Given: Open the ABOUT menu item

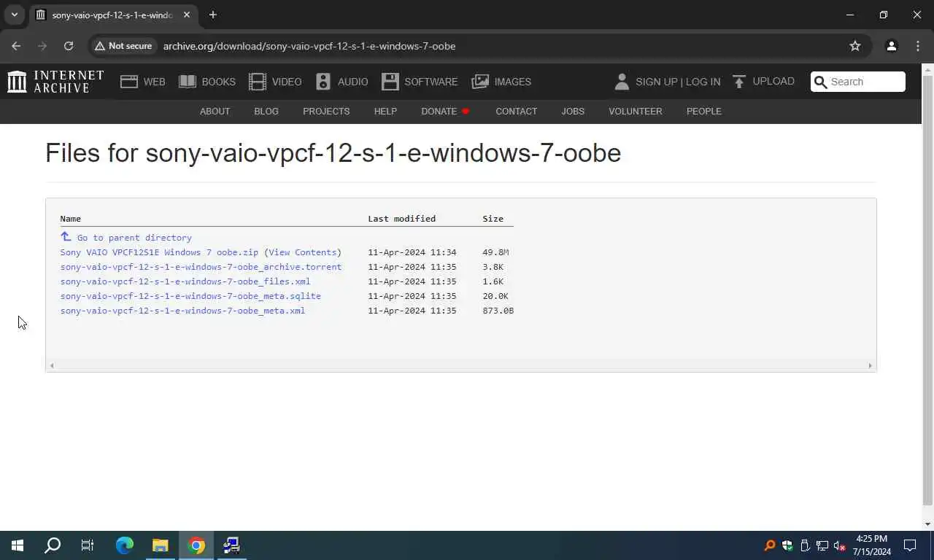Looking at the screenshot, I should (215, 112).
